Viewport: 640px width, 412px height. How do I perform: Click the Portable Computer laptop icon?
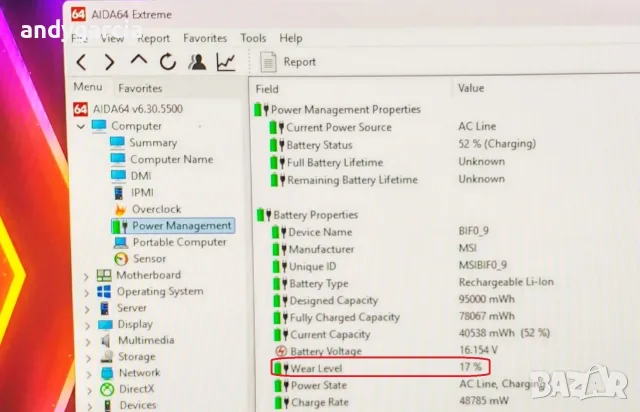(x=121, y=243)
